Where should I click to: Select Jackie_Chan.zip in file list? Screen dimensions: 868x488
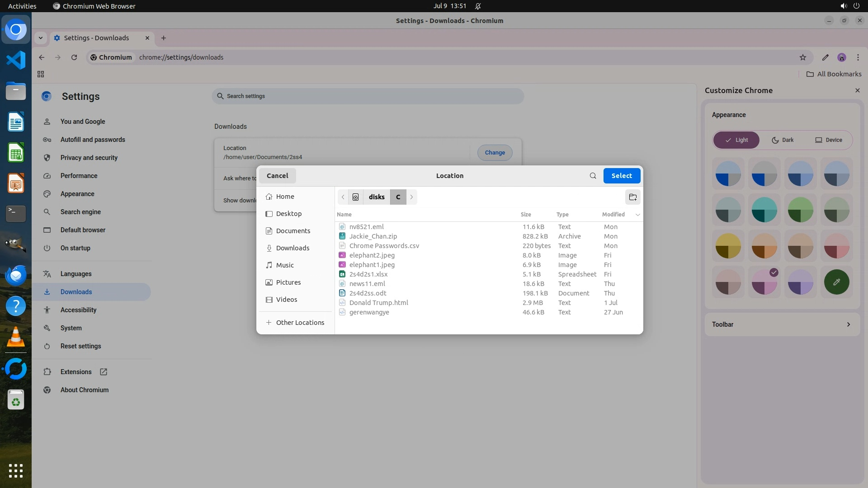coord(373,236)
